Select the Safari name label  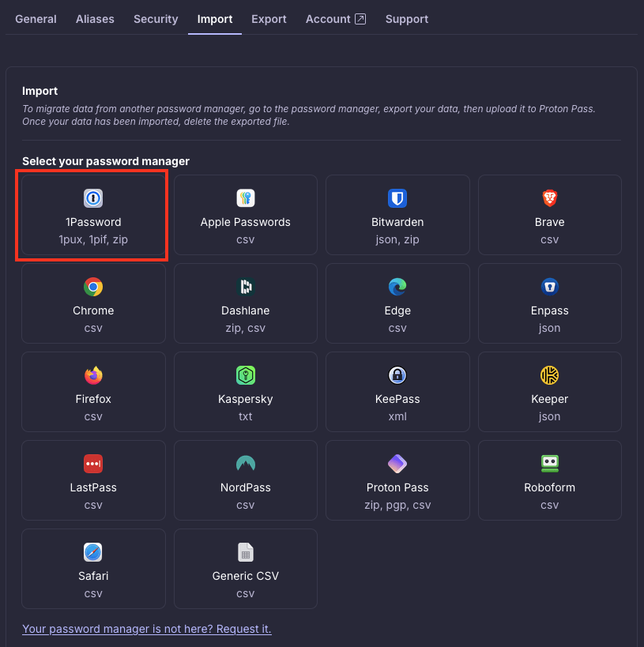tap(93, 576)
